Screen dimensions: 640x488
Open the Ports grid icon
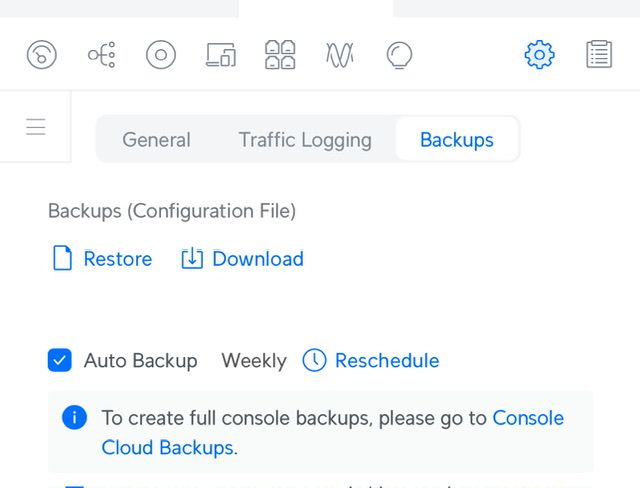point(280,54)
